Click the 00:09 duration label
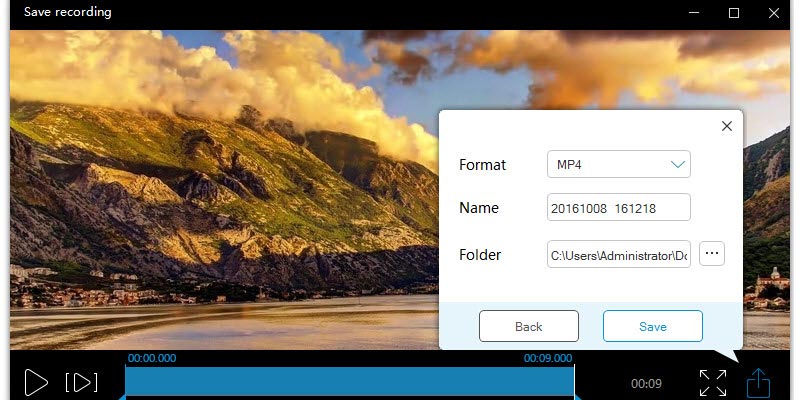Screen dimensions: 800x400 (646, 383)
